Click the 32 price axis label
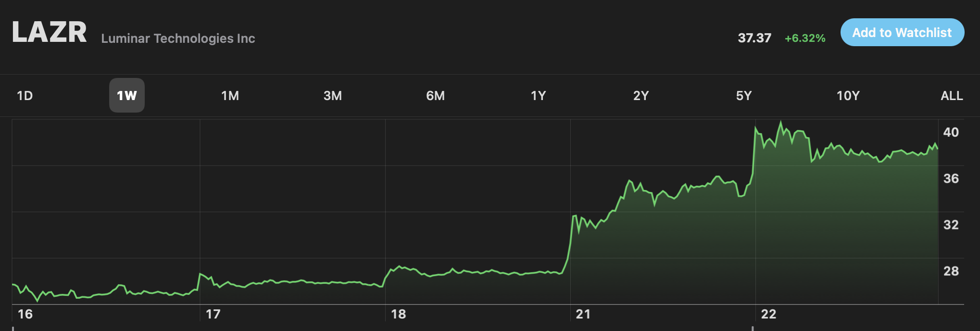980x331 pixels. pyautogui.click(x=951, y=225)
